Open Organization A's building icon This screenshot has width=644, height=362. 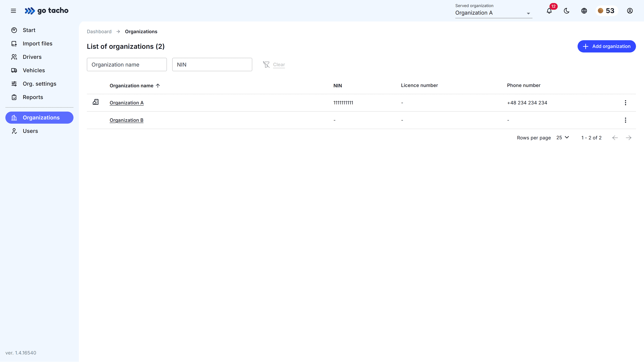[x=96, y=102]
